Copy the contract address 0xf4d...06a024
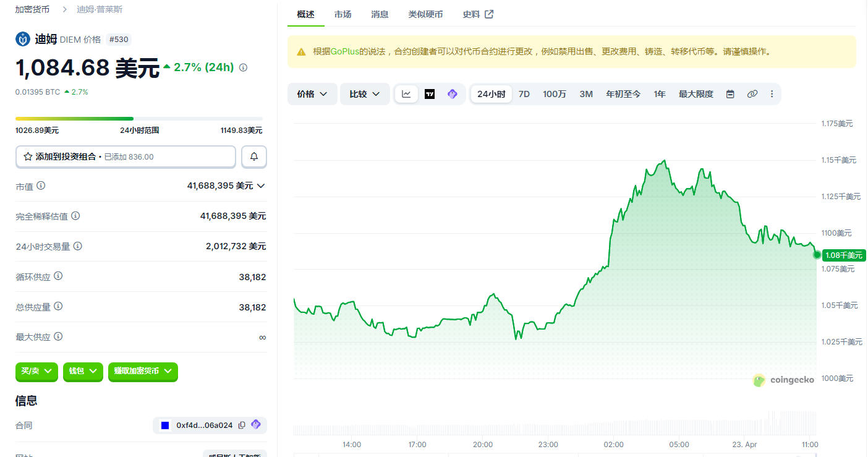868x457 pixels. click(242, 425)
